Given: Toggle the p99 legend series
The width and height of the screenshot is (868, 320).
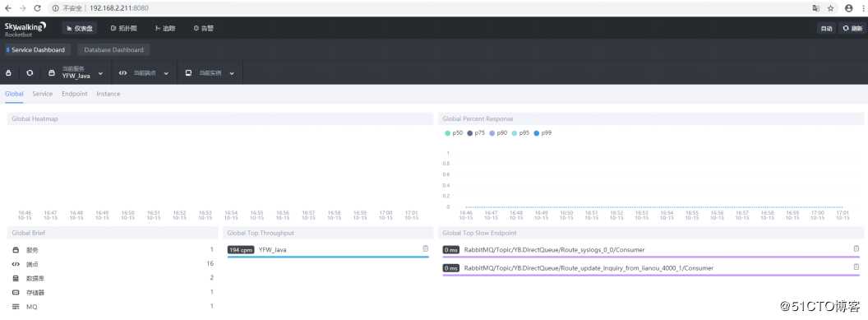Looking at the screenshot, I should point(542,133).
